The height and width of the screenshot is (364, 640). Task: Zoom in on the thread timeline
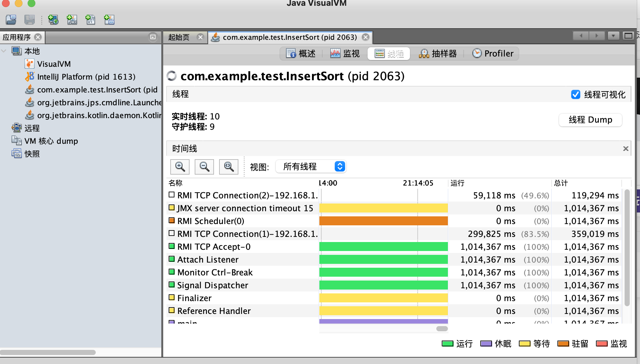click(180, 167)
